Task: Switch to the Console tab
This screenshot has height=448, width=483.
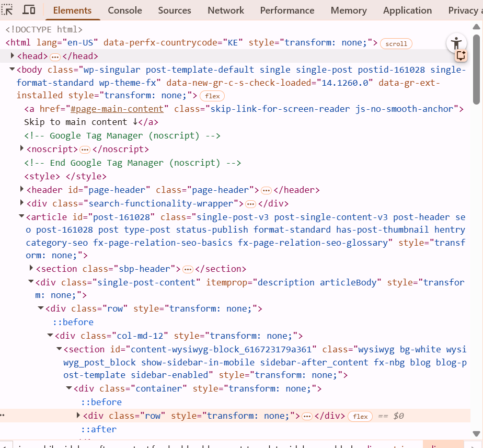Action: (x=125, y=10)
